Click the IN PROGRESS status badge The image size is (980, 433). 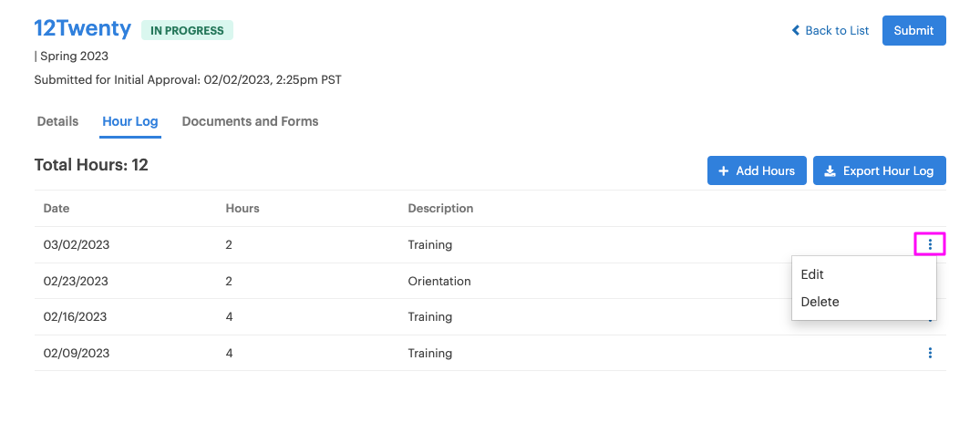(x=187, y=30)
